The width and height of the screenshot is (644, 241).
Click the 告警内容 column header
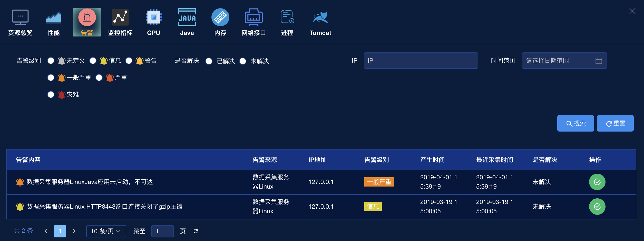pyautogui.click(x=28, y=160)
